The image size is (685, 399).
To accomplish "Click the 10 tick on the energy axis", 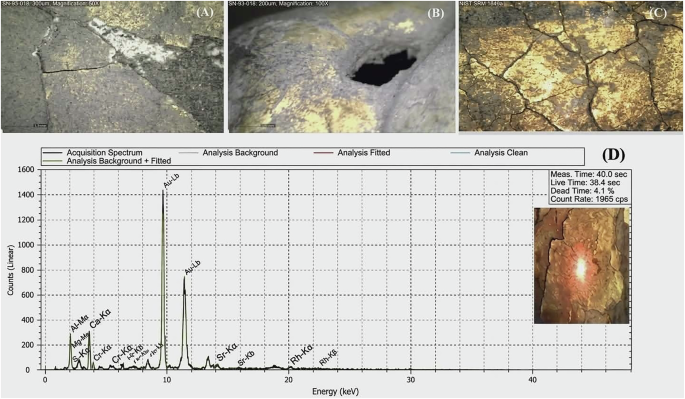I will pyautogui.click(x=166, y=380).
